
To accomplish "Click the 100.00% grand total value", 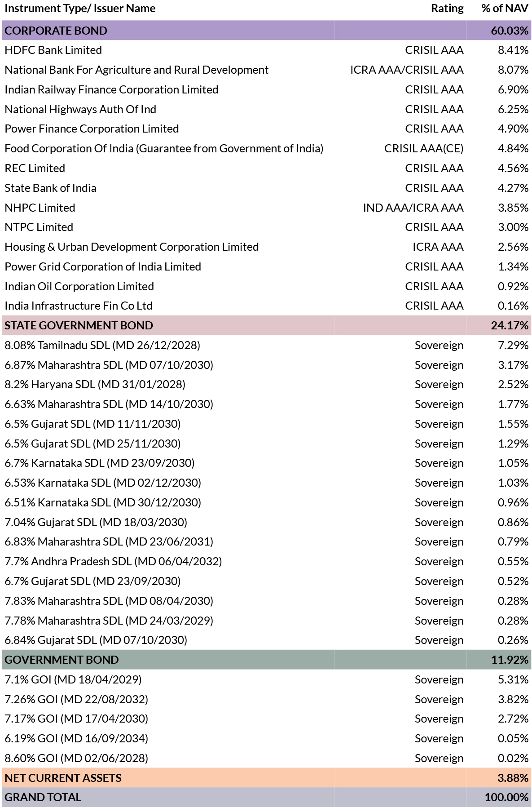I will (x=506, y=797).
